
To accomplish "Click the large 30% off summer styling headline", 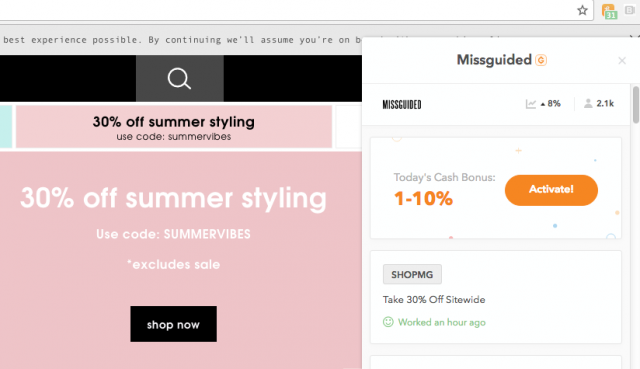I will 173,199.
